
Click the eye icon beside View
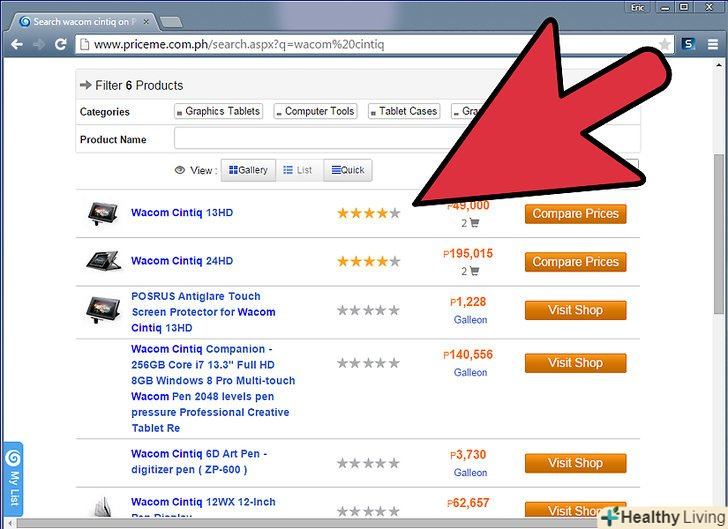tap(180, 170)
